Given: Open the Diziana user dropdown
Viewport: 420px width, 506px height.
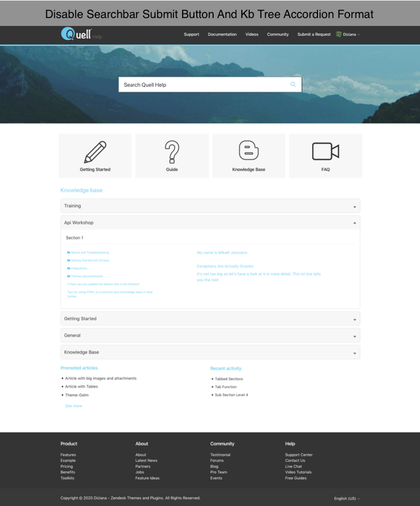Looking at the screenshot, I should pyautogui.click(x=348, y=34).
